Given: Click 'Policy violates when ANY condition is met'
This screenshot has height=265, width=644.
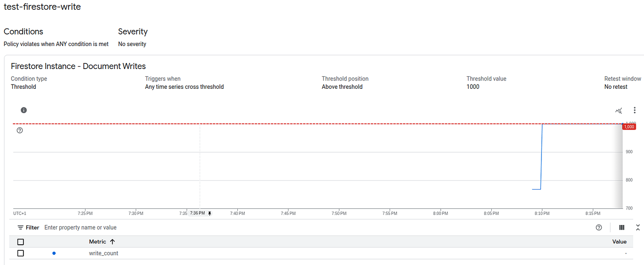Looking at the screenshot, I should (56, 44).
